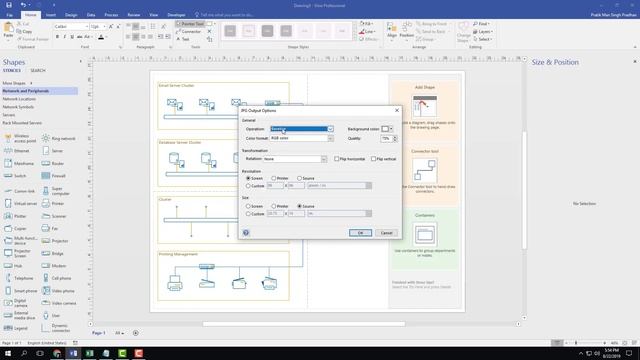The width and height of the screenshot is (640, 360).
Task: Click the SEARCH link in the Shapes pane
Action: tap(38, 71)
